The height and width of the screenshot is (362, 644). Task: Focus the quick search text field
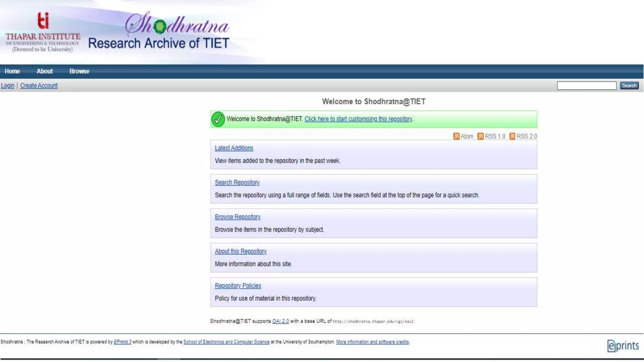click(x=586, y=85)
